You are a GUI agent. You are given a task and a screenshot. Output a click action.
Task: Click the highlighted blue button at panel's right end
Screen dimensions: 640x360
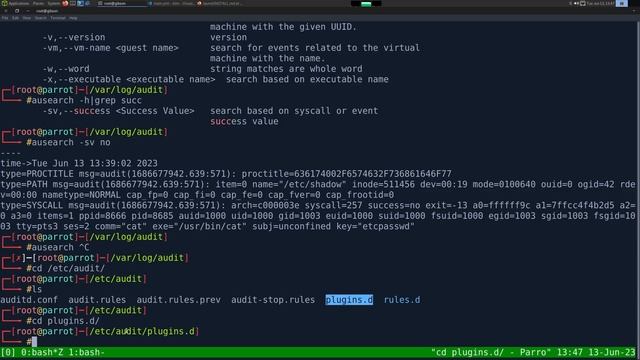point(622,3)
